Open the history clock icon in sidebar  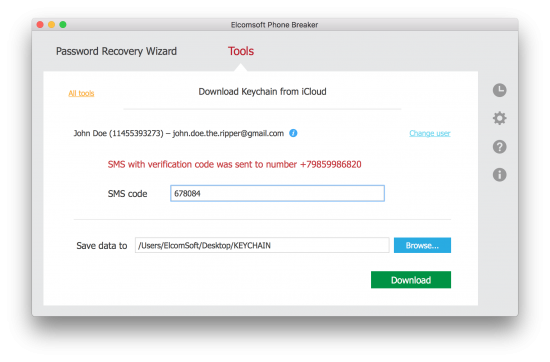(x=499, y=90)
